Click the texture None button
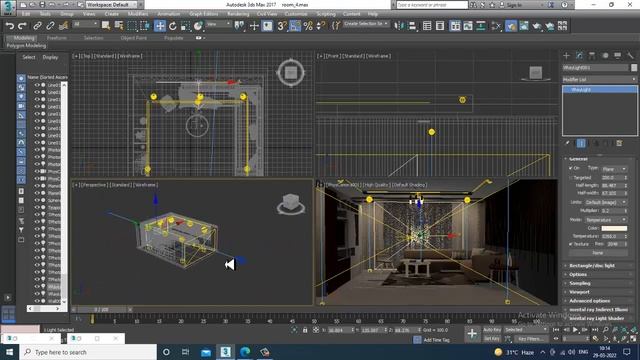 tap(598, 253)
